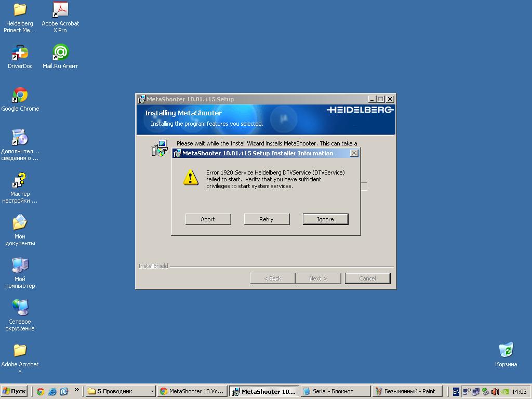Click the Ignore button in error dialog
Viewport: 532px width, 399px height.
pyautogui.click(x=325, y=219)
